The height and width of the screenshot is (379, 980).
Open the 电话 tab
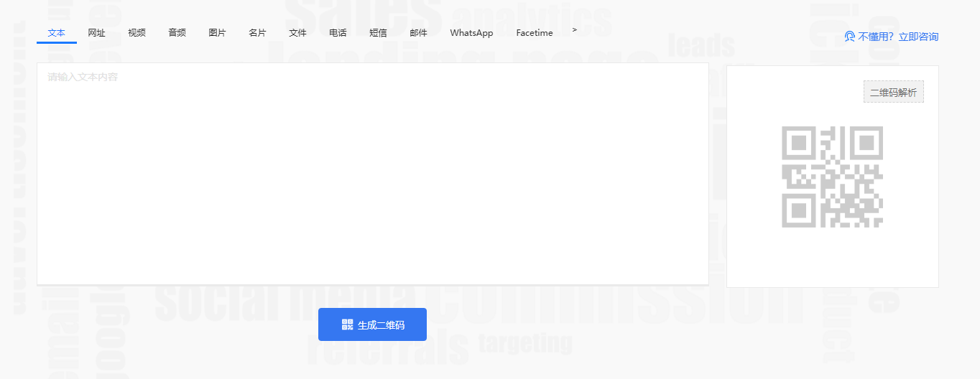coord(338,33)
